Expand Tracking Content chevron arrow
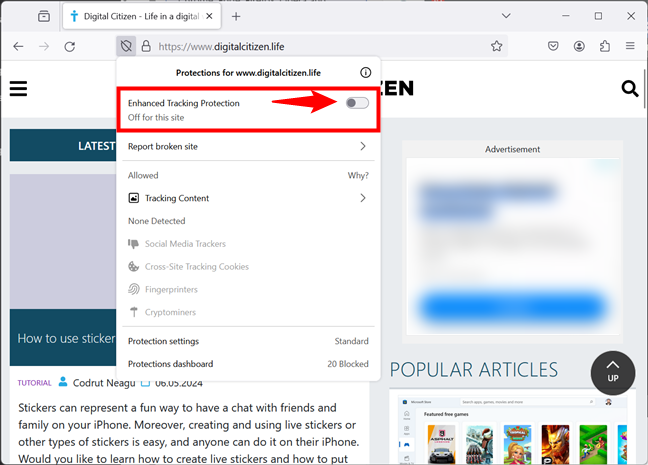The height and width of the screenshot is (465, 648). point(363,198)
